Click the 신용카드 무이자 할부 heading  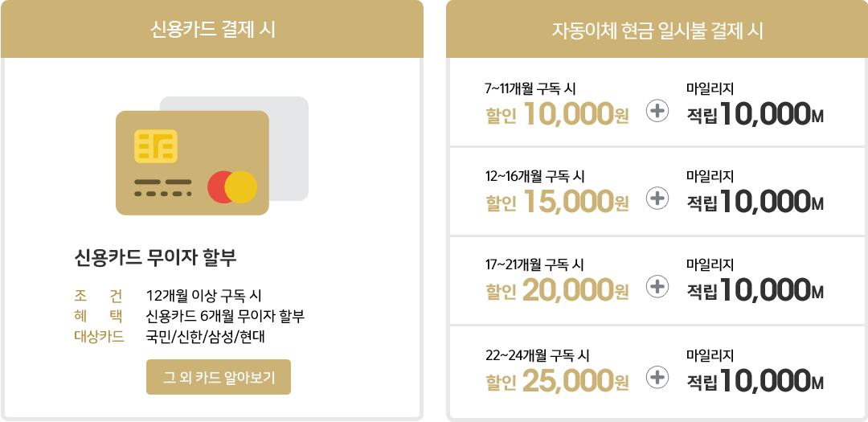[x=156, y=257]
